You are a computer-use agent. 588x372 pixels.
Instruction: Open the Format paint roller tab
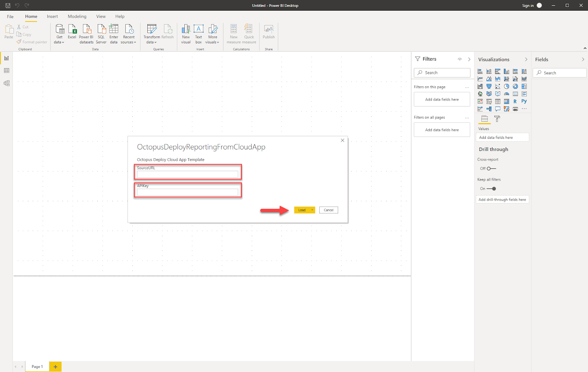tap(497, 119)
